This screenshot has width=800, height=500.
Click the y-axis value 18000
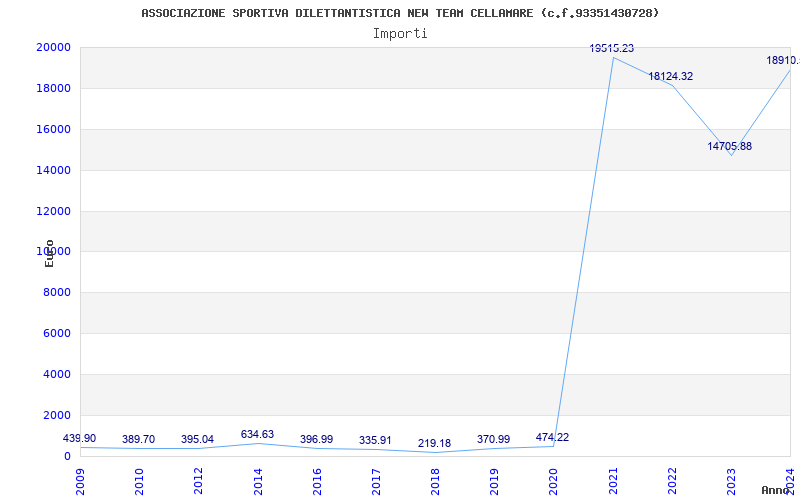(53, 88)
